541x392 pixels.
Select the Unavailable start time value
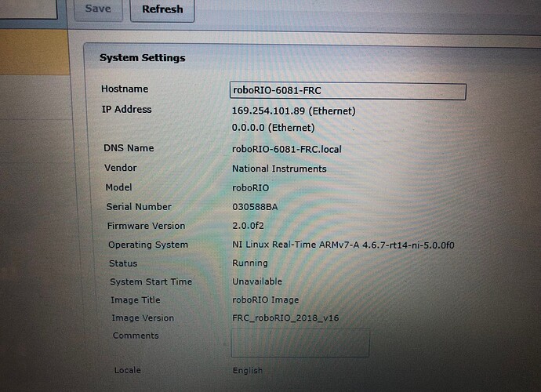coord(257,281)
